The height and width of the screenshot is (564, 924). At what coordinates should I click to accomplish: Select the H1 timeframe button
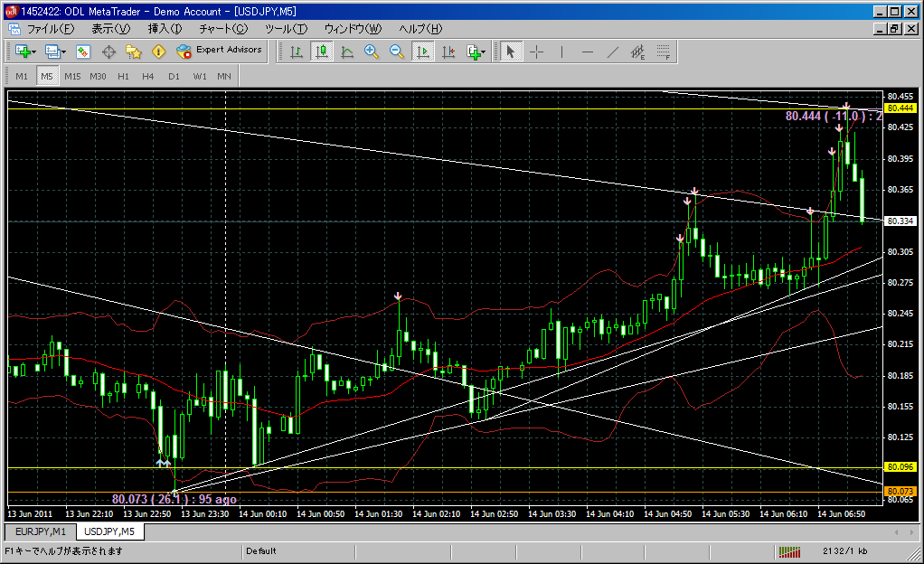coord(123,76)
